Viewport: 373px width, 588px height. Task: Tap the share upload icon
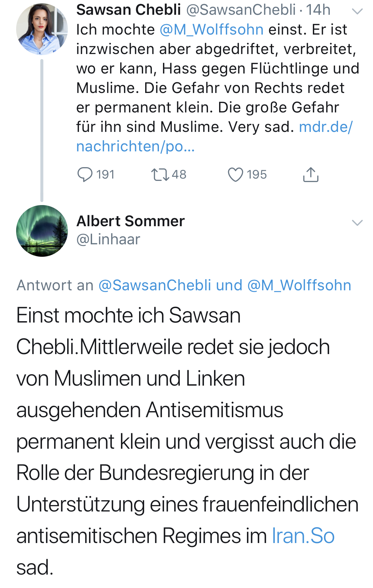(x=311, y=175)
